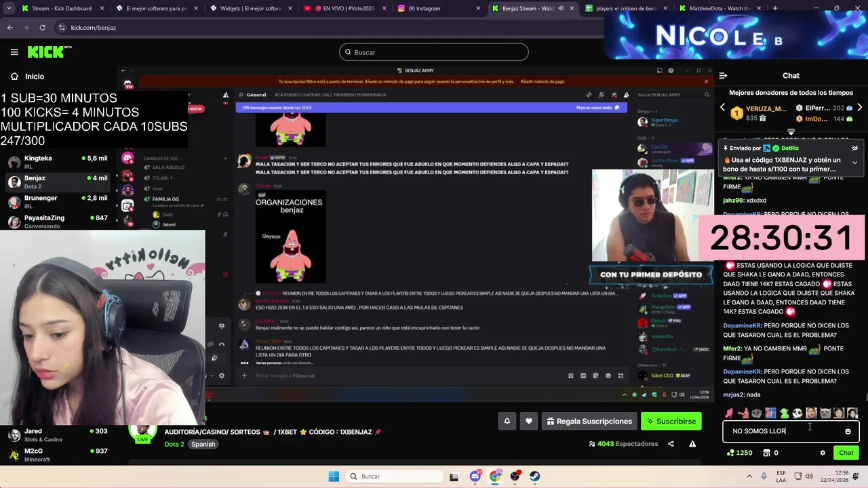Show previous top donors arrow
This screenshot has width=868, height=488.
coord(722,108)
